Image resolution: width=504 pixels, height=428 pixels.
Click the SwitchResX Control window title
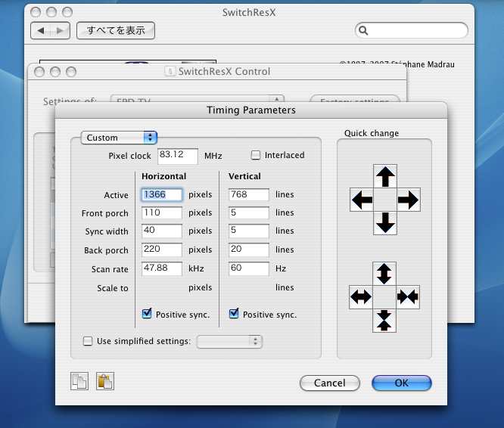[x=224, y=72]
